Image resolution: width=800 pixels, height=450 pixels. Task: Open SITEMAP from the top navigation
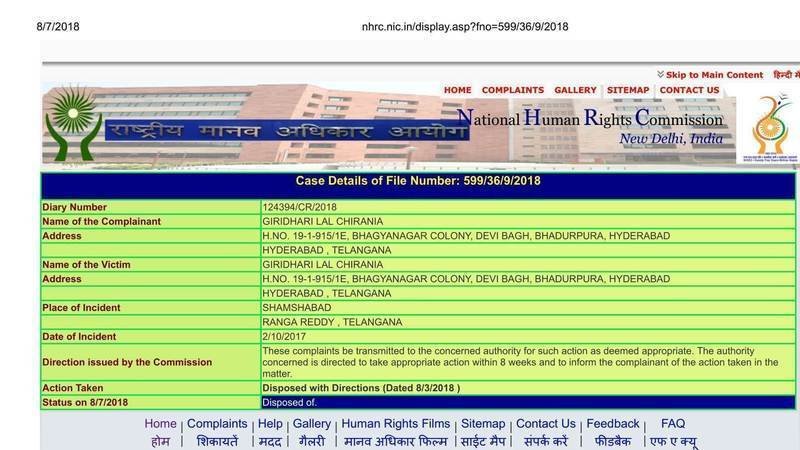(628, 90)
